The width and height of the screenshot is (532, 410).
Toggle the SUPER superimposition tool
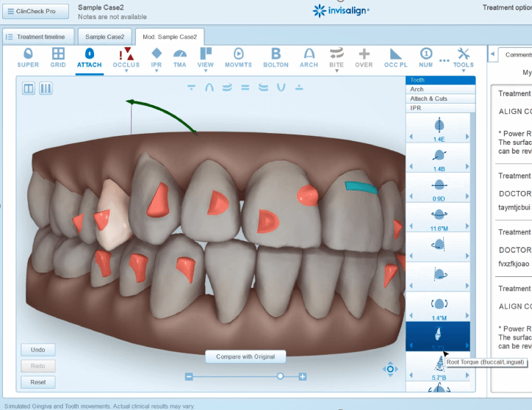click(28, 58)
